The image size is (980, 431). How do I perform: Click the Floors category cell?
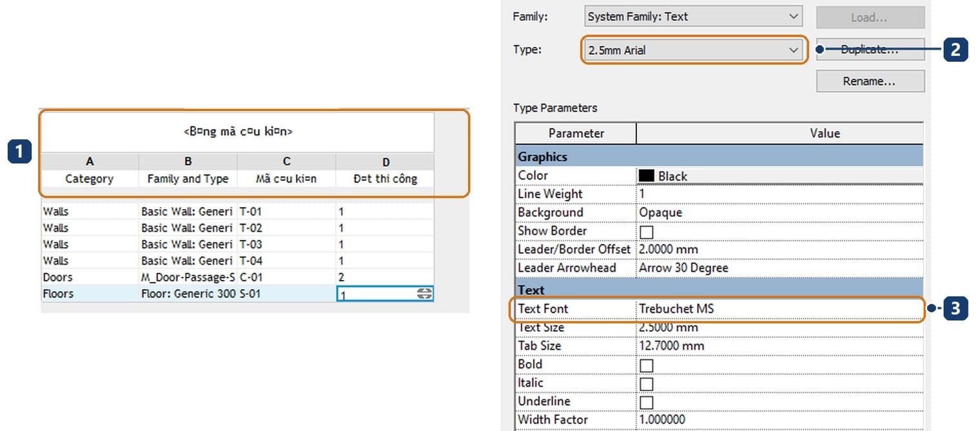89,294
